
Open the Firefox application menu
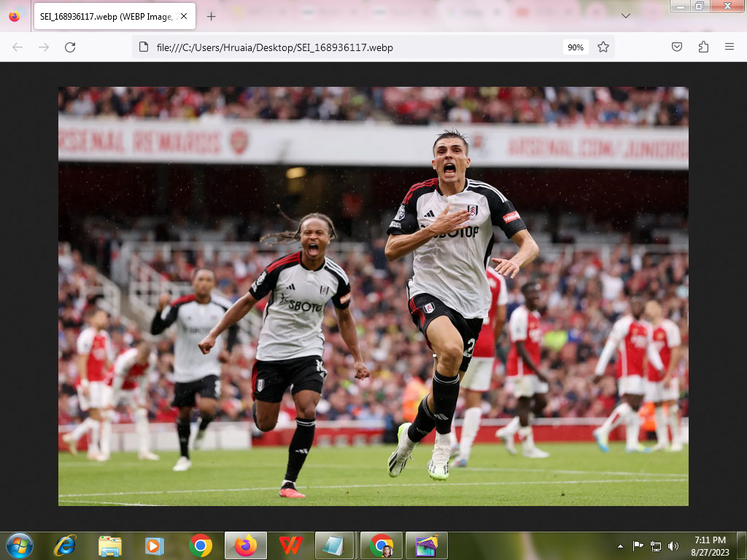click(x=729, y=47)
